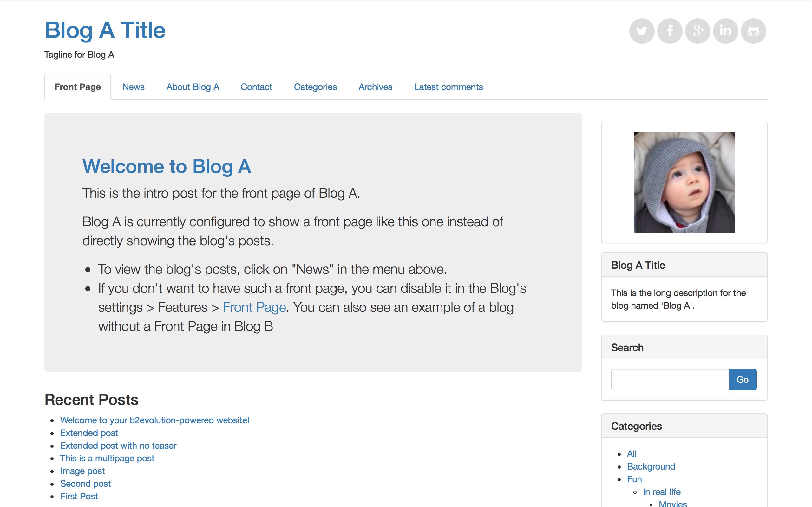812x507 pixels.
Task: Open the LinkedIn social icon
Action: (725, 31)
